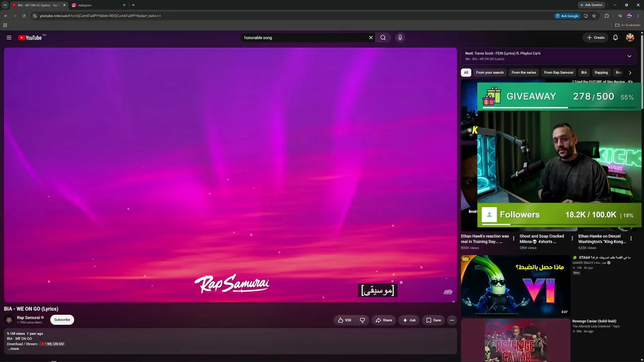The width and height of the screenshot is (644, 362).
Task: Click the Ask Google button
Action: tap(567, 16)
